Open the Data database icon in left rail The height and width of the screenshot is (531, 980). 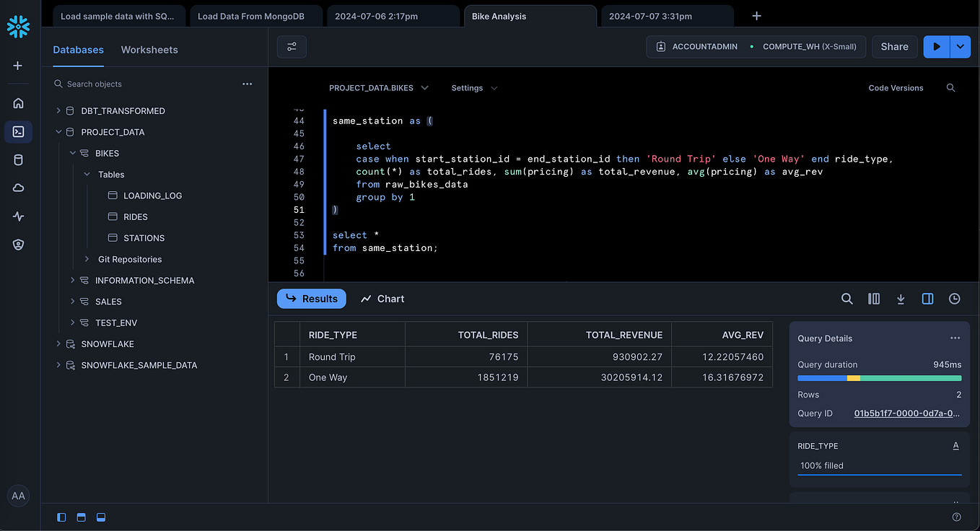tap(18, 159)
